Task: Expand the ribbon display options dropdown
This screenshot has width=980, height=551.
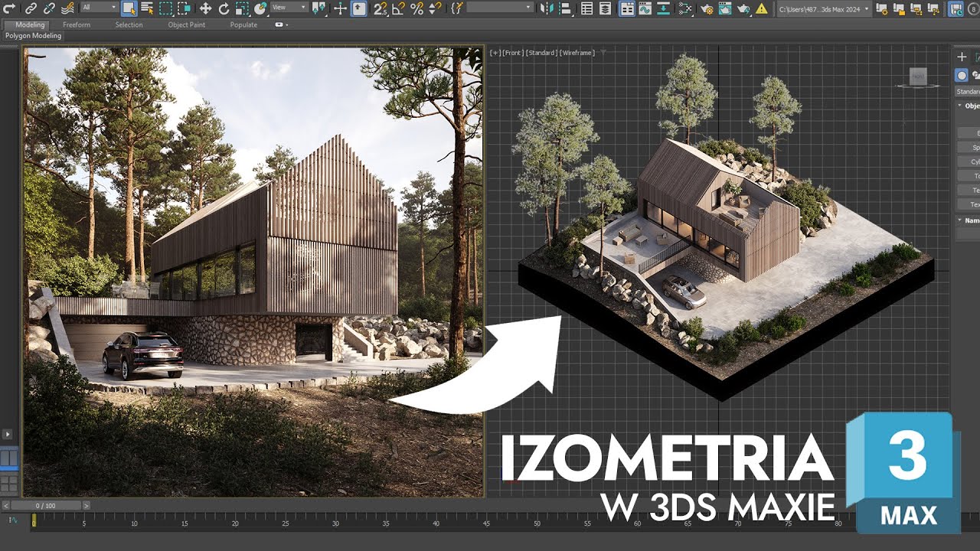Action: pos(279,24)
